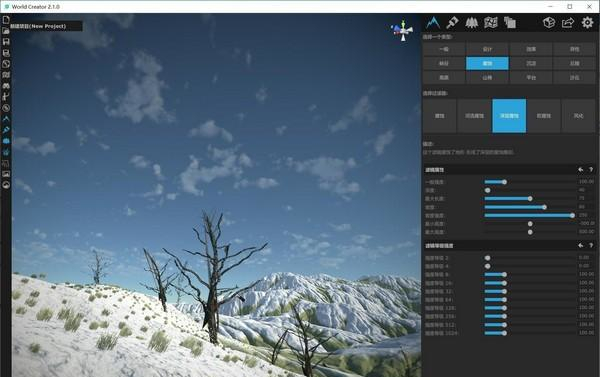Click the slider for level 1024
600x377 pixels.
click(530, 333)
